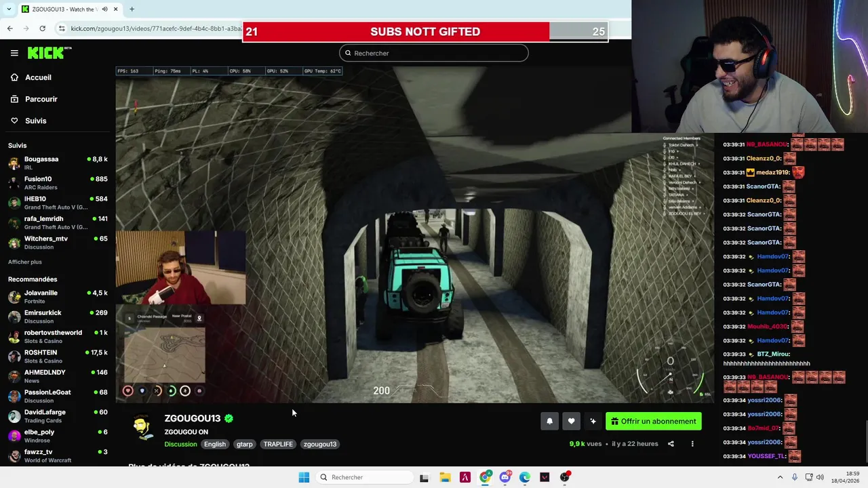Click the KICK logo
Image resolution: width=868 pixels, height=488 pixels.
click(x=49, y=53)
